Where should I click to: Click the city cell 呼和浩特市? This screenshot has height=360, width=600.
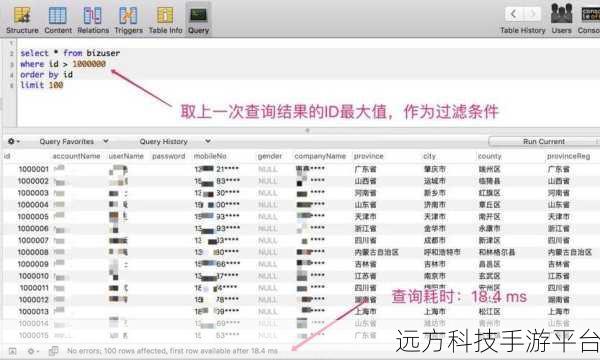(x=442, y=252)
